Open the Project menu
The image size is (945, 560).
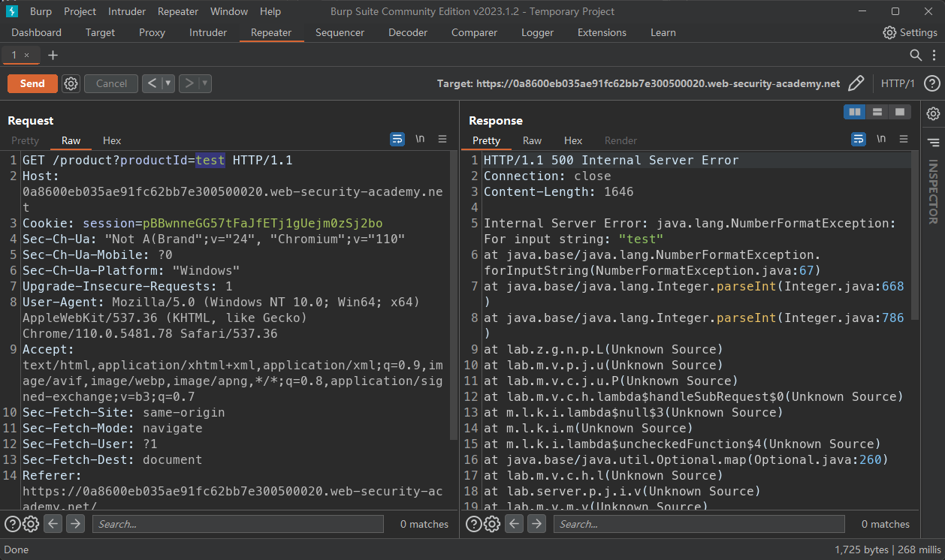click(80, 11)
